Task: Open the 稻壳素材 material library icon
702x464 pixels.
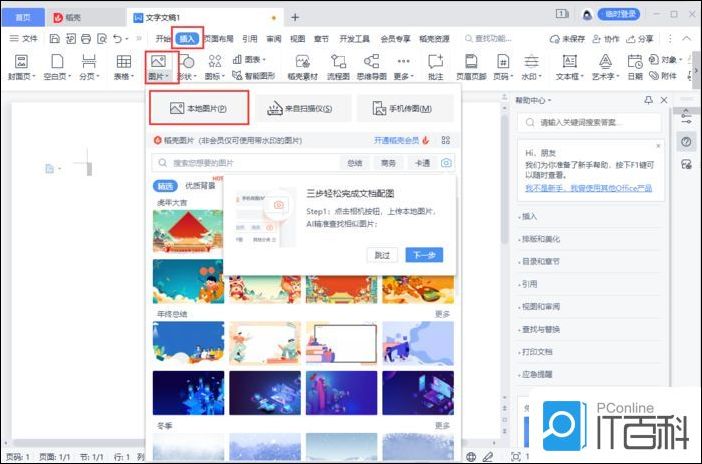Action: click(303, 67)
